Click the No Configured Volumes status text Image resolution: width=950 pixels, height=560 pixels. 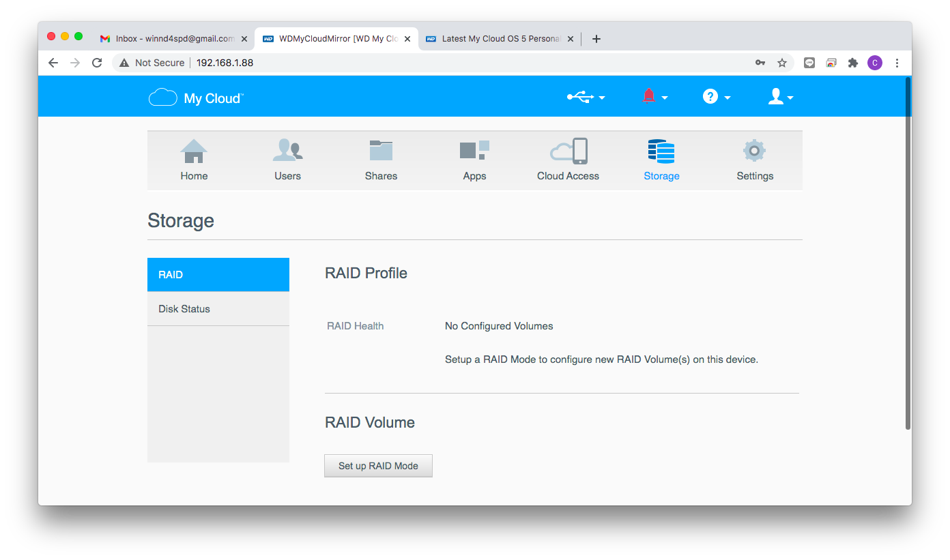[x=499, y=326]
